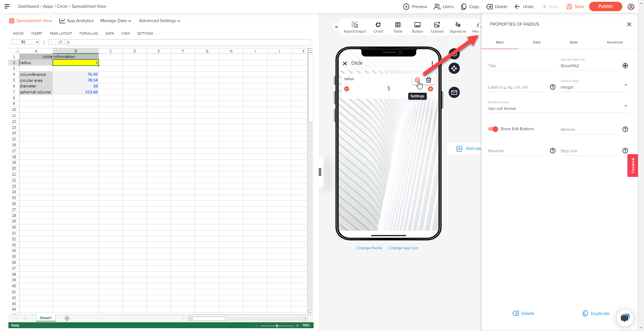Switch to the Data properties tab
Viewport: 644px width, 331px height.
(536, 42)
